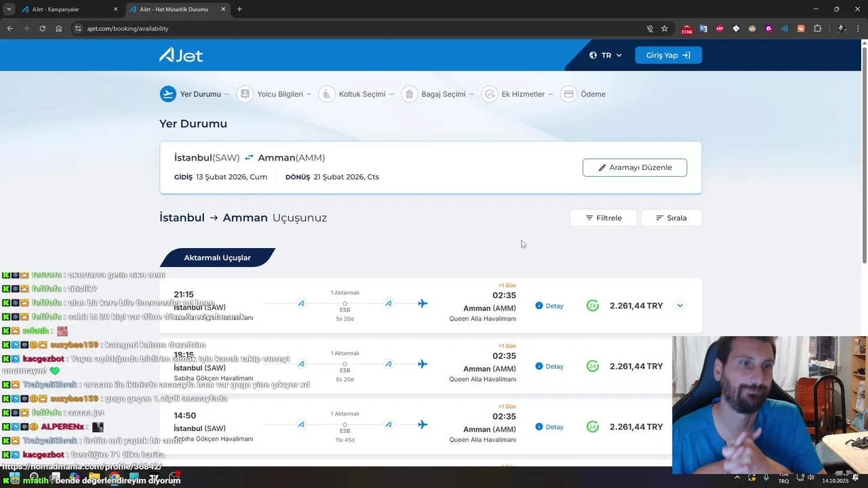This screenshot has width=868, height=488.
Task: Select the Ek Hizmetler step icon
Action: click(489, 94)
